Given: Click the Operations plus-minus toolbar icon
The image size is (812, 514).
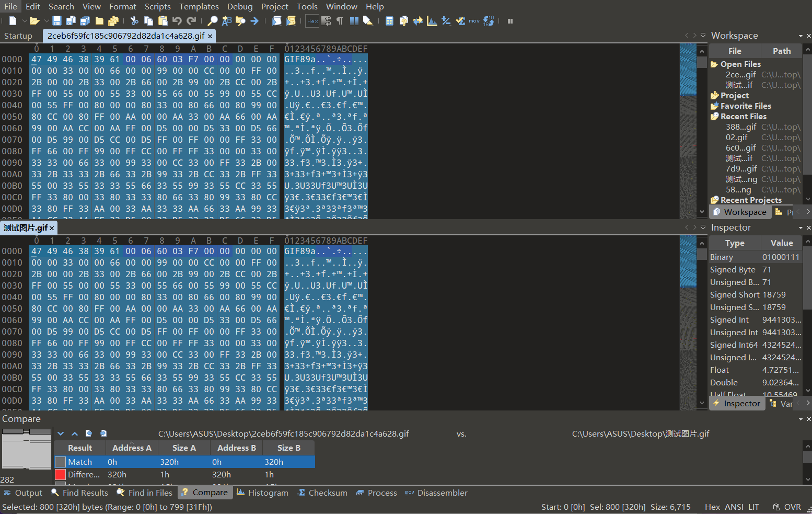Looking at the screenshot, I should 446,21.
